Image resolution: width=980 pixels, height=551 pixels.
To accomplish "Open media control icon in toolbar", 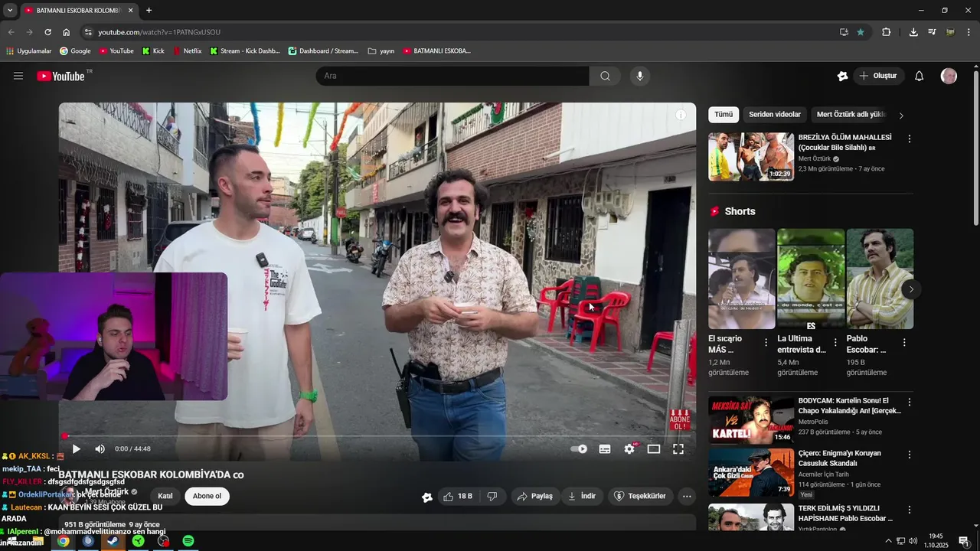I will pos(932,32).
